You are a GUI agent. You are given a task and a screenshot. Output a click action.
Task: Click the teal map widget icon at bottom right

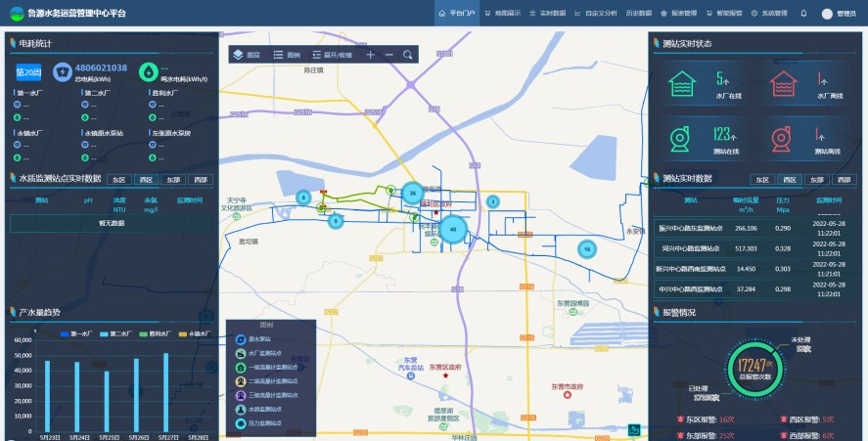coord(634,429)
